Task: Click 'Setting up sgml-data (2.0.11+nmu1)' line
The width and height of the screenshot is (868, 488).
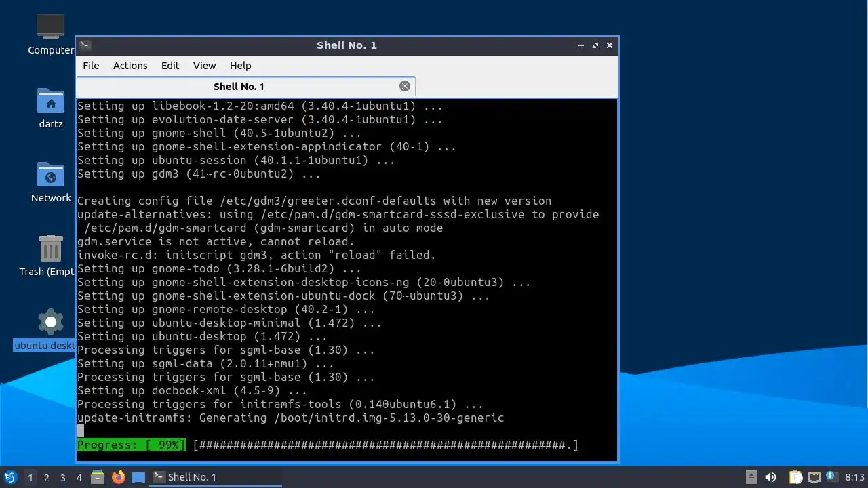Action: click(205, 363)
